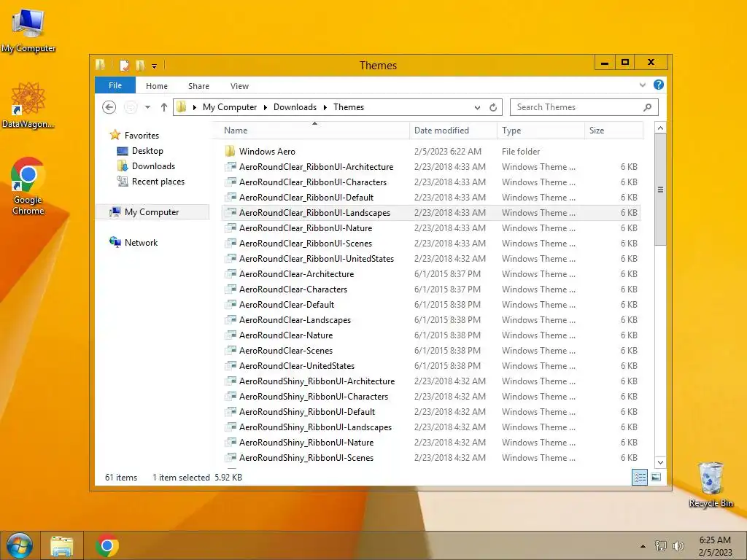Click the network tray icon
Viewport: 747px width, 560px height.
coord(660,545)
